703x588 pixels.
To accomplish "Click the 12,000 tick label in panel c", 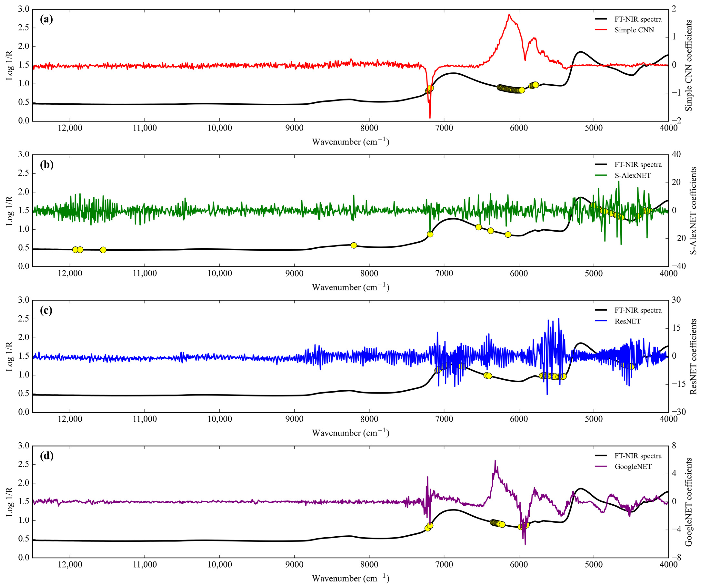I will click(70, 419).
